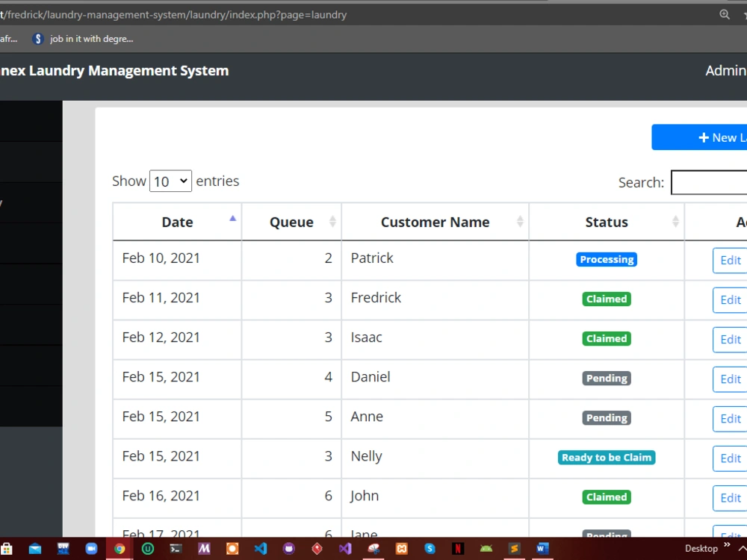Click the date Feb 16, 2021
This screenshot has height=560, width=747.
(161, 496)
